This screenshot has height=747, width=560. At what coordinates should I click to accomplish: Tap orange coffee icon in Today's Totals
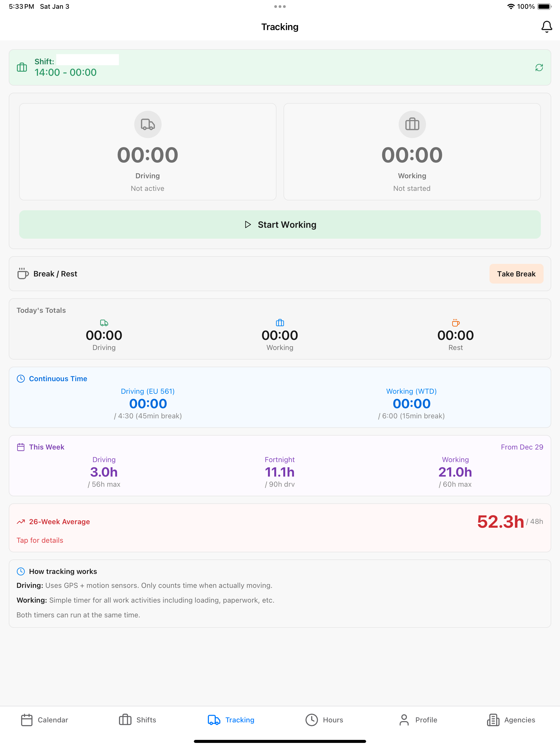[456, 323]
